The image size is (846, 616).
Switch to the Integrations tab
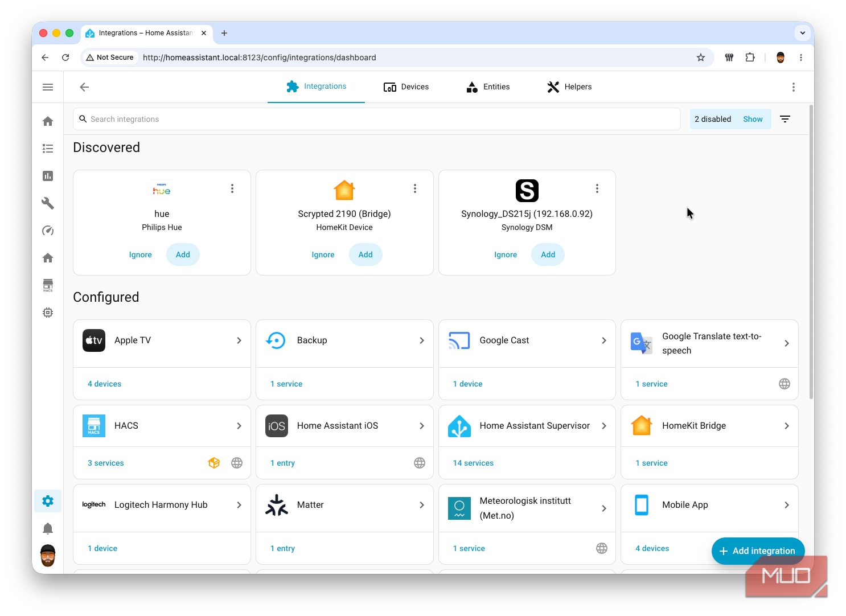point(316,87)
